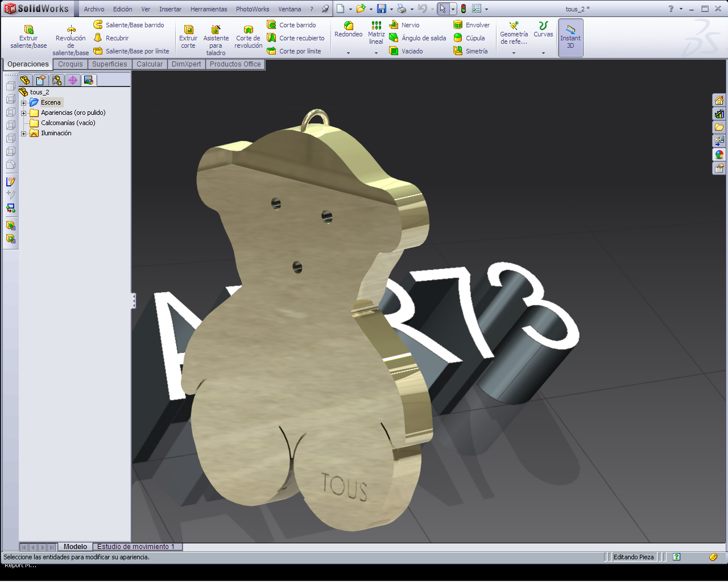Select Matriz lineal pattern tool
The height and width of the screenshot is (582, 728).
(376, 33)
